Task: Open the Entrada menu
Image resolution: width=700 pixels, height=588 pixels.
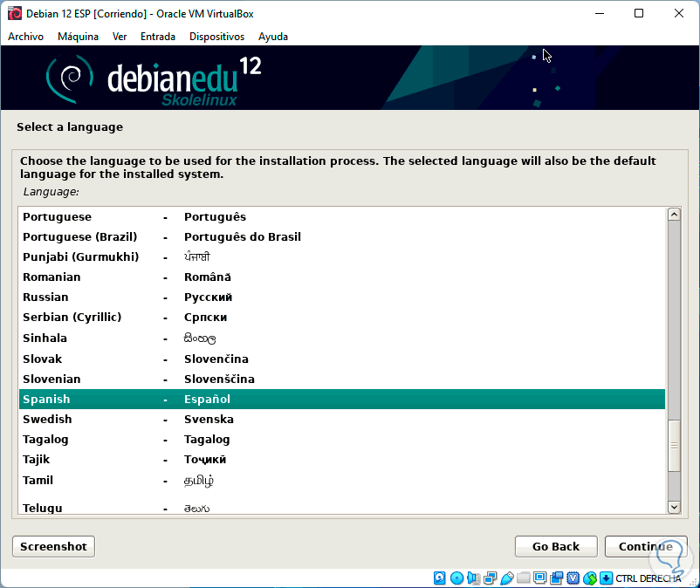Action: 158,37
